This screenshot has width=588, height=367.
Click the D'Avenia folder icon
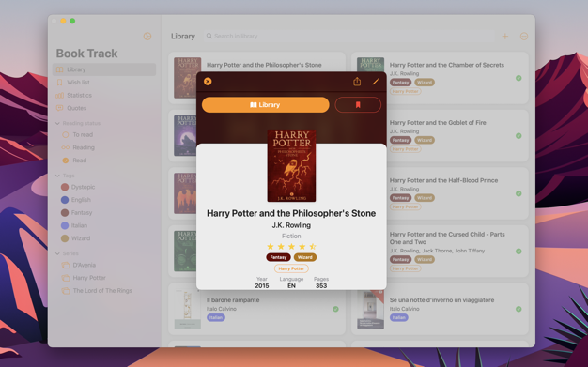coord(66,265)
